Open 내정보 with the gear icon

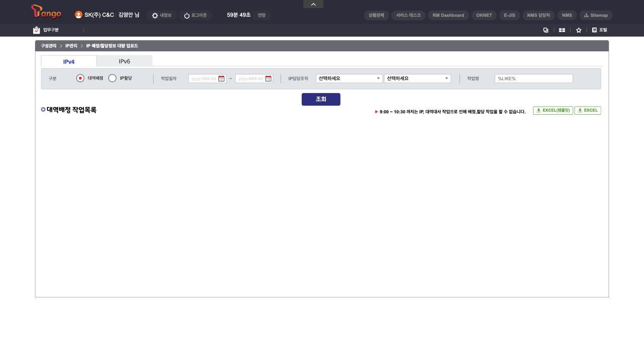pos(161,16)
